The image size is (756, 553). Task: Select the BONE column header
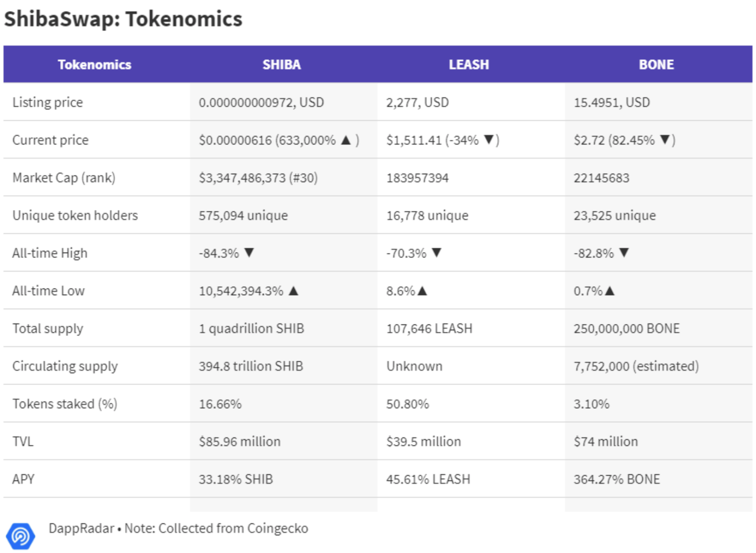[656, 64]
